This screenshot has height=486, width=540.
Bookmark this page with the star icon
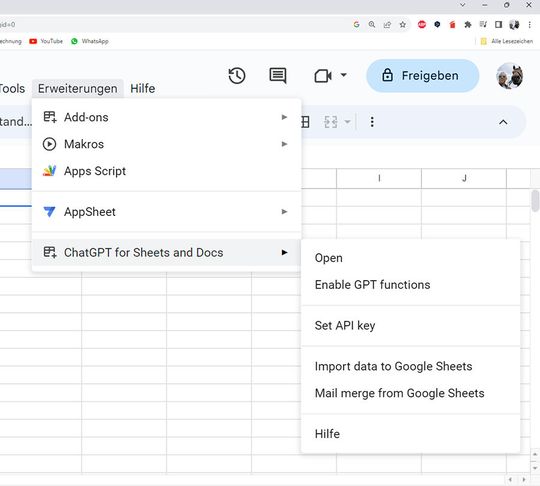[403, 24]
